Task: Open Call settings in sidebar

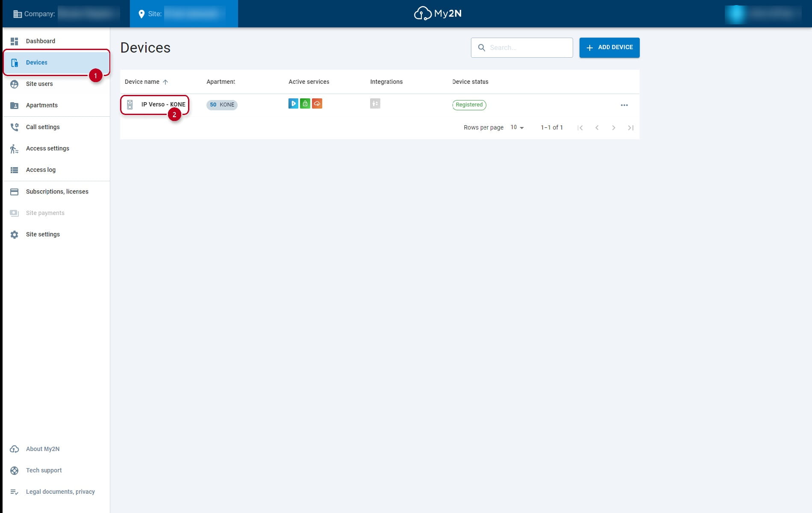Action: point(56,127)
